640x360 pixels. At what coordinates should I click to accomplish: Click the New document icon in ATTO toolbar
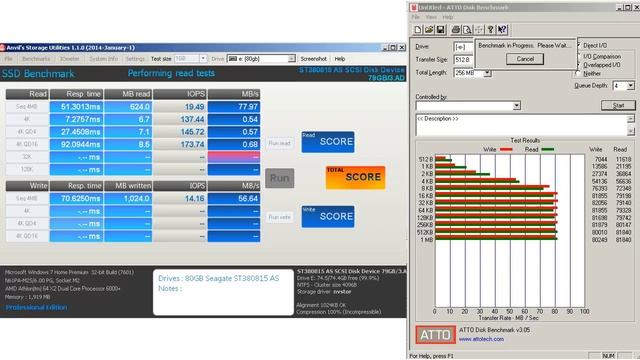(x=418, y=29)
